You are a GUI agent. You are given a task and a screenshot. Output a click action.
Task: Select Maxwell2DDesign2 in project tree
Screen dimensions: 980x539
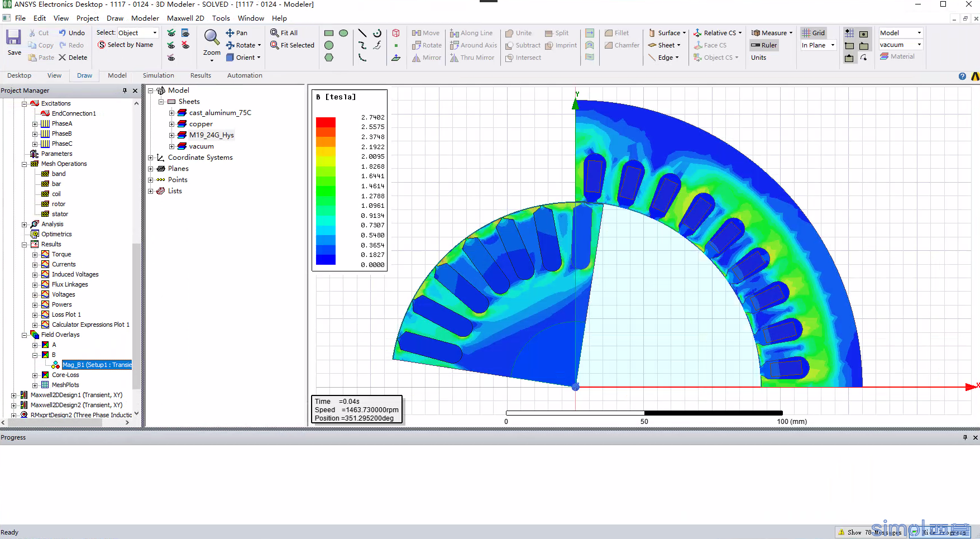coord(76,405)
